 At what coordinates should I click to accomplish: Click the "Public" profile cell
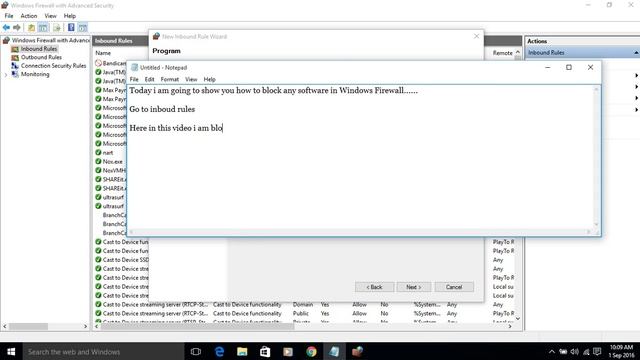[x=301, y=313]
